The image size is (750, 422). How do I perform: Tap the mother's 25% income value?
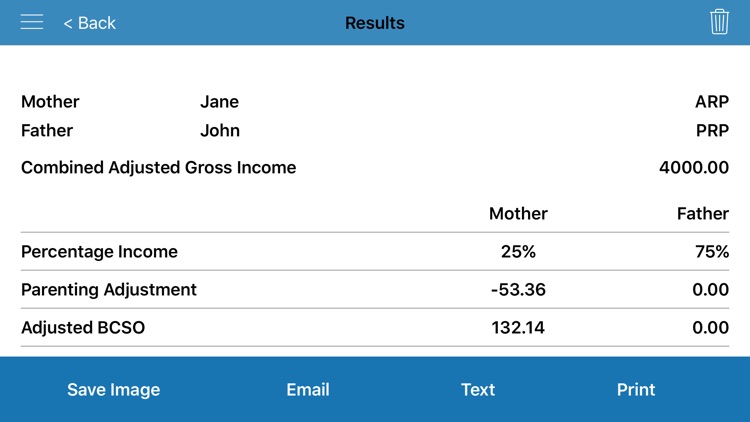point(518,252)
